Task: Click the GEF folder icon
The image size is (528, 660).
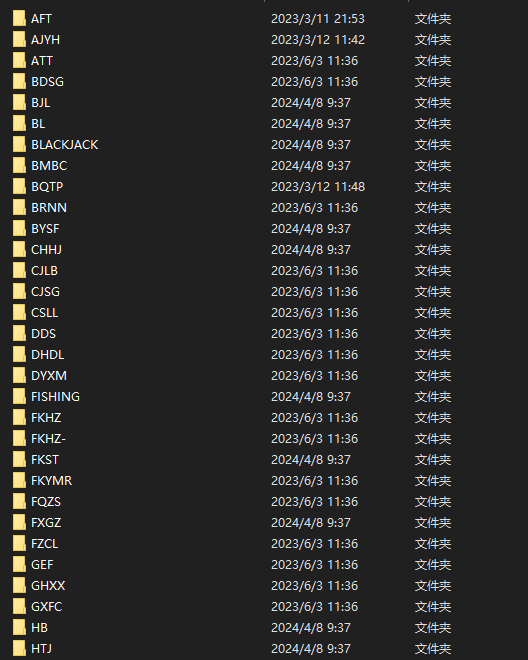Action: [x=19, y=564]
